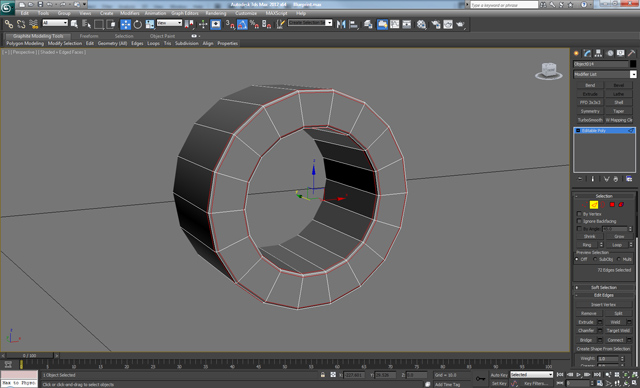
Task: Toggle the Window/Crossing selection icon
Action: click(x=111, y=24)
